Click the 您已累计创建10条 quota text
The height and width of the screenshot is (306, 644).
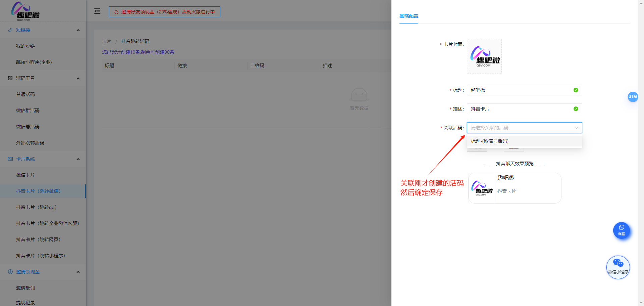point(138,52)
